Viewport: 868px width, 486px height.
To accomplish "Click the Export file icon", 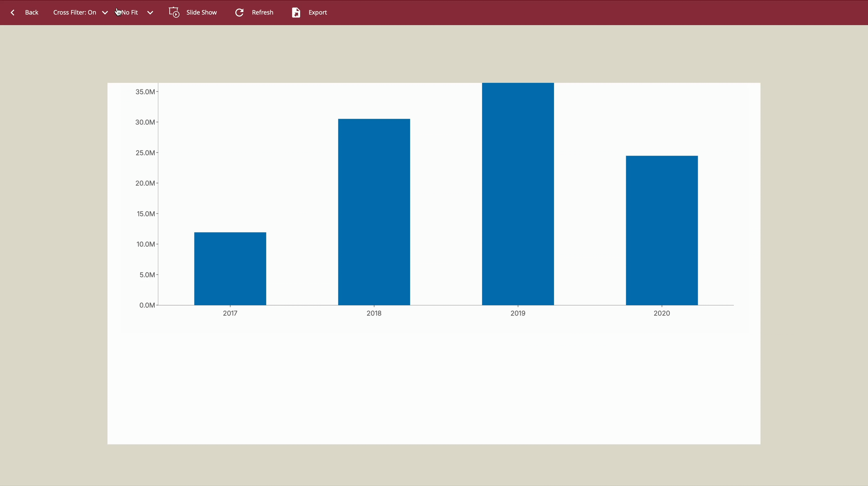I will [296, 13].
